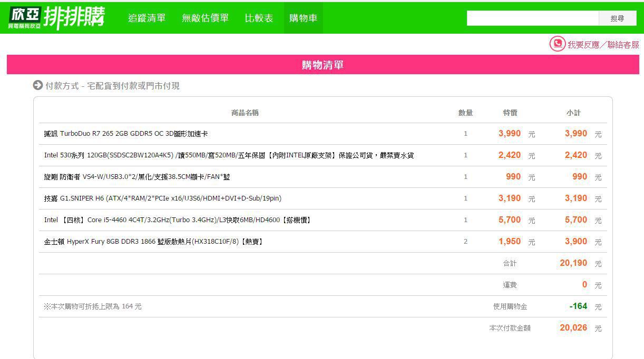Click the 合計 label

(x=510, y=263)
